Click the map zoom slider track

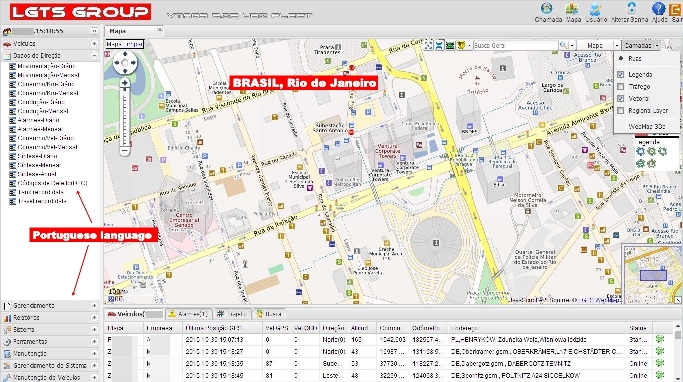point(125,116)
